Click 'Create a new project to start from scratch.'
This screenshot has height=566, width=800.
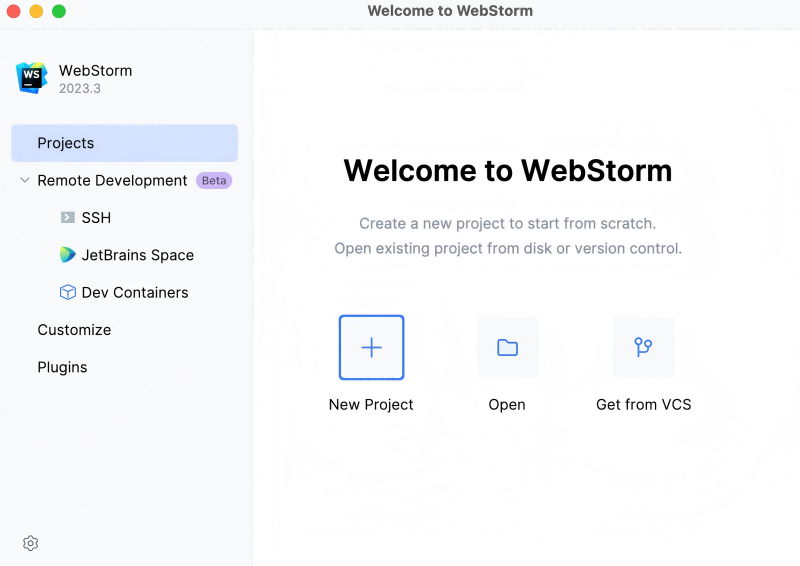coord(508,224)
